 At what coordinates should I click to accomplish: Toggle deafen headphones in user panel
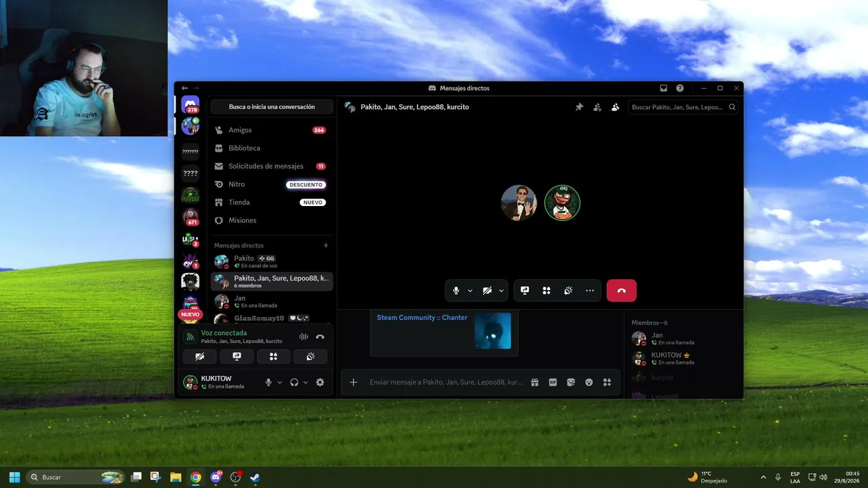click(x=294, y=382)
